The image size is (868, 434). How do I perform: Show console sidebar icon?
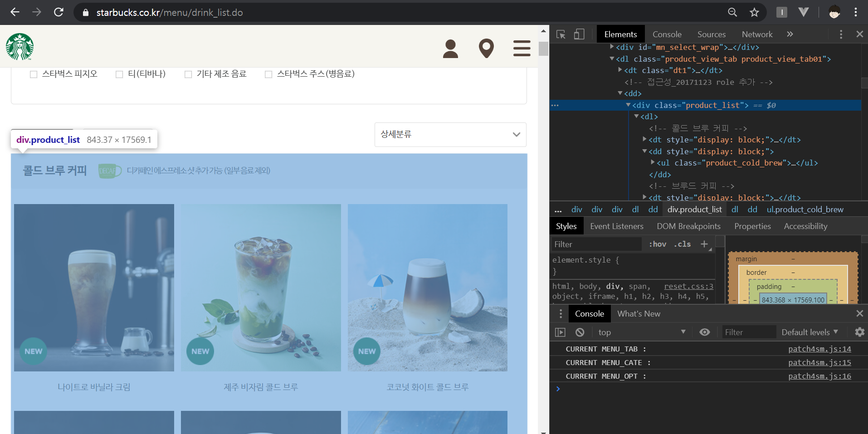[x=561, y=332]
